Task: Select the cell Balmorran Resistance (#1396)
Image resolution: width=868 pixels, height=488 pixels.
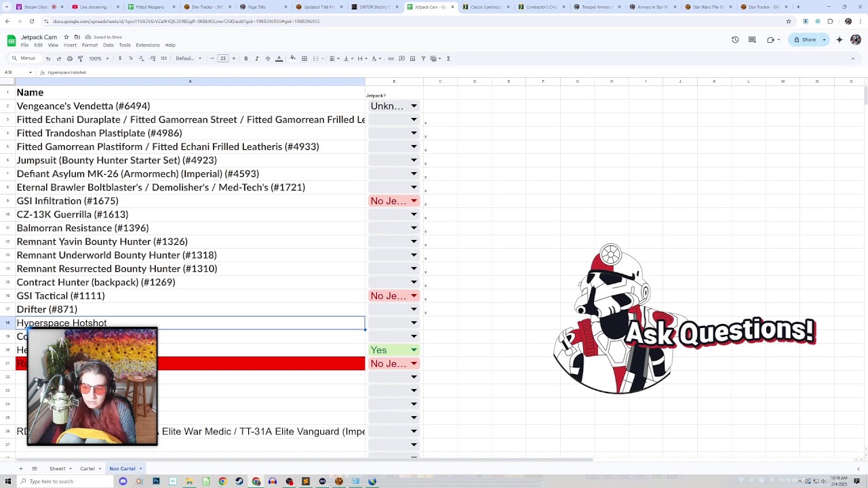Action: 190,228
